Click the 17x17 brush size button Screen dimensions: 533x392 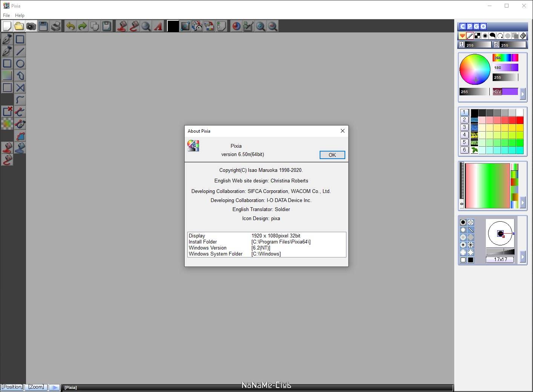(500, 259)
